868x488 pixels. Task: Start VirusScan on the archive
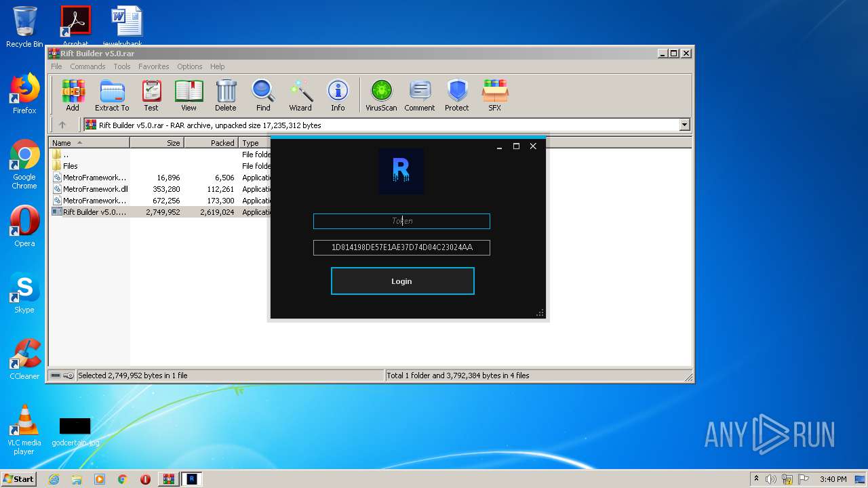pyautogui.click(x=381, y=95)
